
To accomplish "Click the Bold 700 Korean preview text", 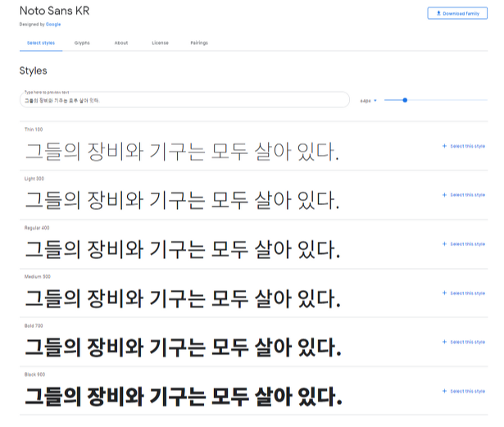I will click(184, 348).
